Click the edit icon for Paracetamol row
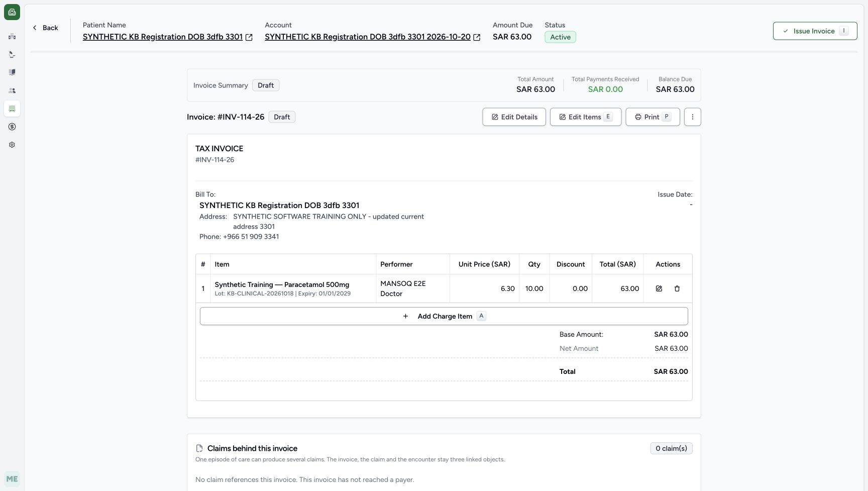 coord(659,288)
